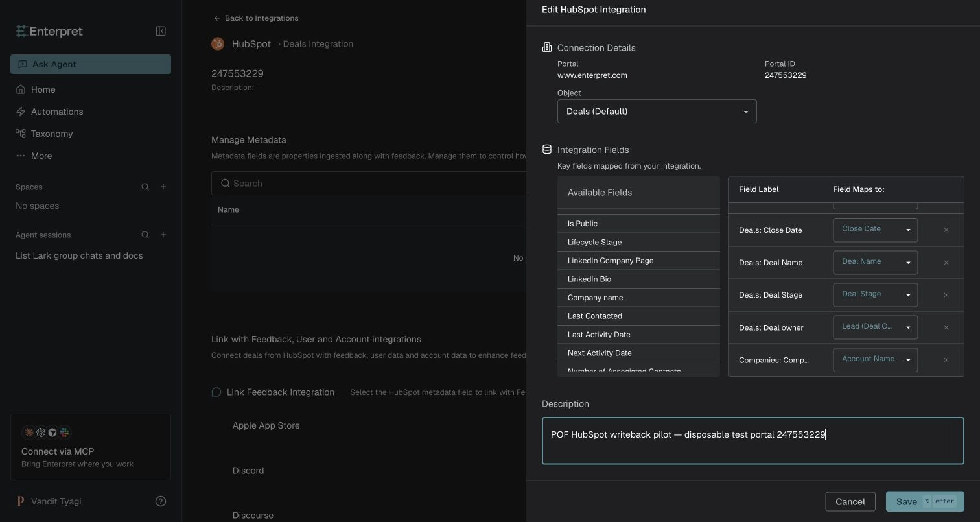
Task: Remove Deals: Deal Name mapping
Action: (x=946, y=263)
